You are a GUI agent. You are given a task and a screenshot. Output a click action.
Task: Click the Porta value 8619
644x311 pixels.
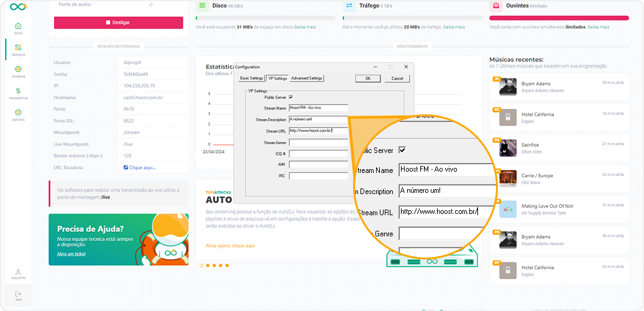click(129, 109)
